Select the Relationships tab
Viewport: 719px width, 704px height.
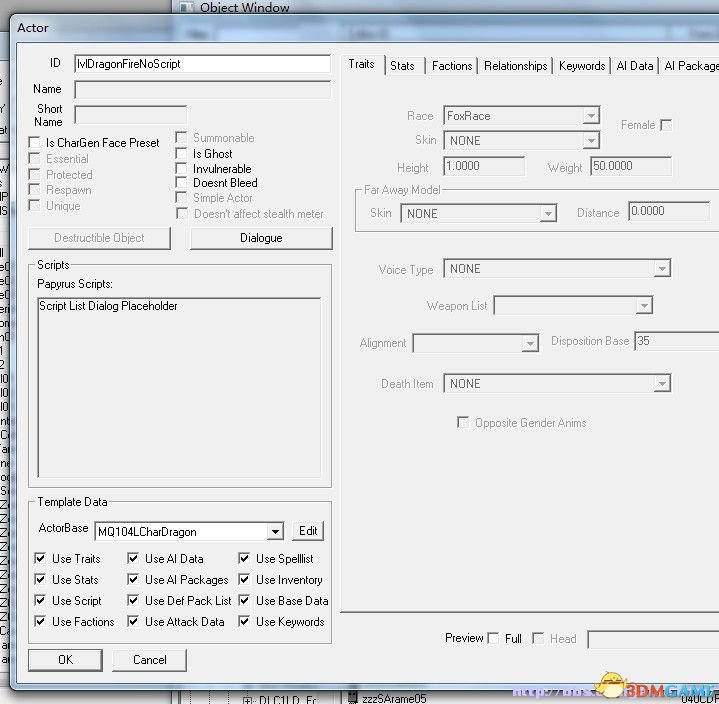click(x=515, y=66)
